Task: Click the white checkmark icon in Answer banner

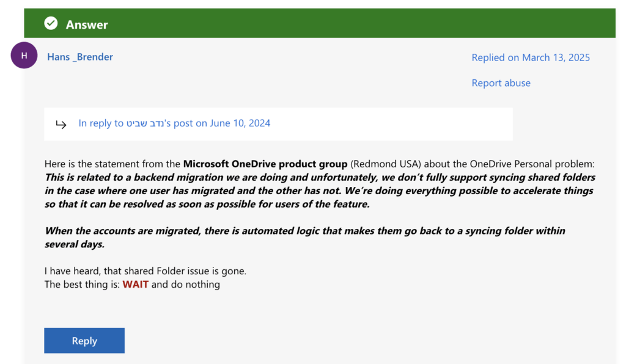Action: pyautogui.click(x=51, y=24)
